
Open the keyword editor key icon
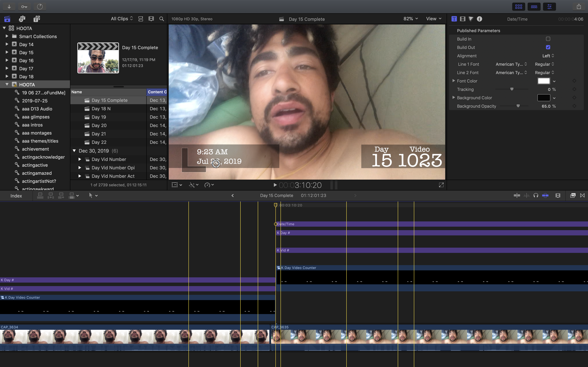(x=24, y=7)
